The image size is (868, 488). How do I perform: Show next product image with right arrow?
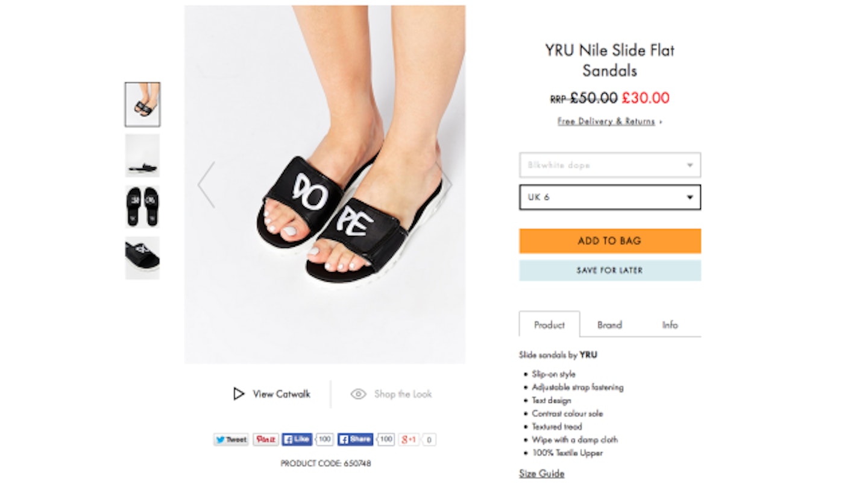pos(445,185)
